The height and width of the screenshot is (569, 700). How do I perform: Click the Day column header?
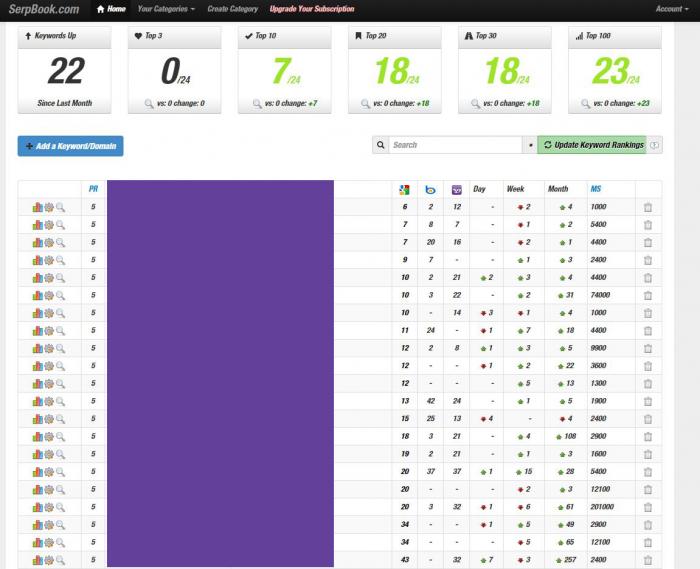(479, 189)
